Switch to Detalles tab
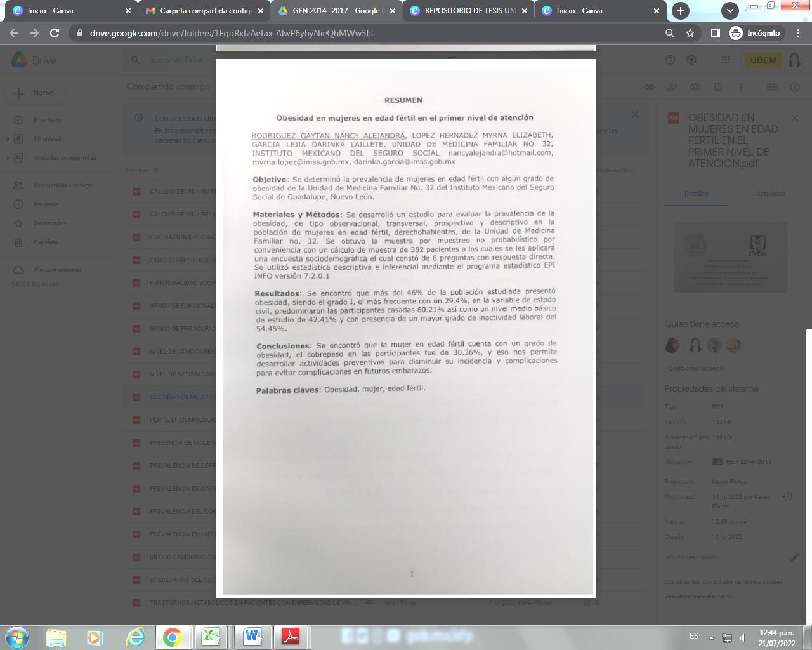 [x=696, y=194]
